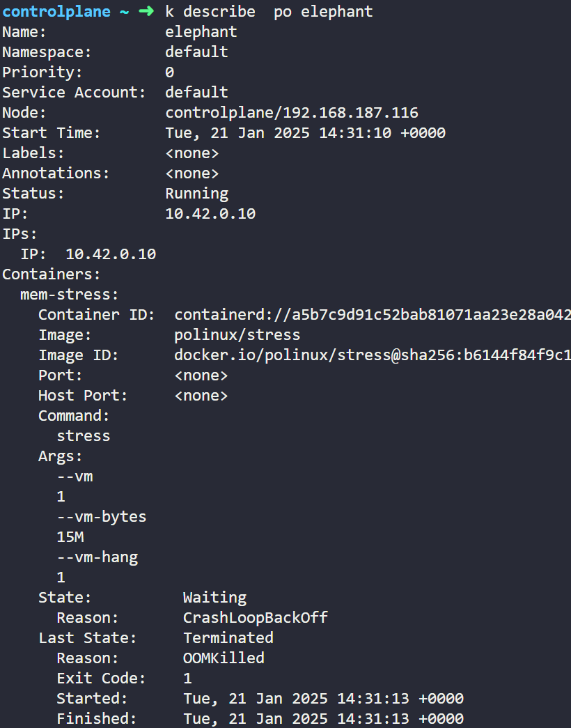Click the containerd:// Container ID string
This screenshot has width=571, height=728.
pyautogui.click(x=373, y=315)
